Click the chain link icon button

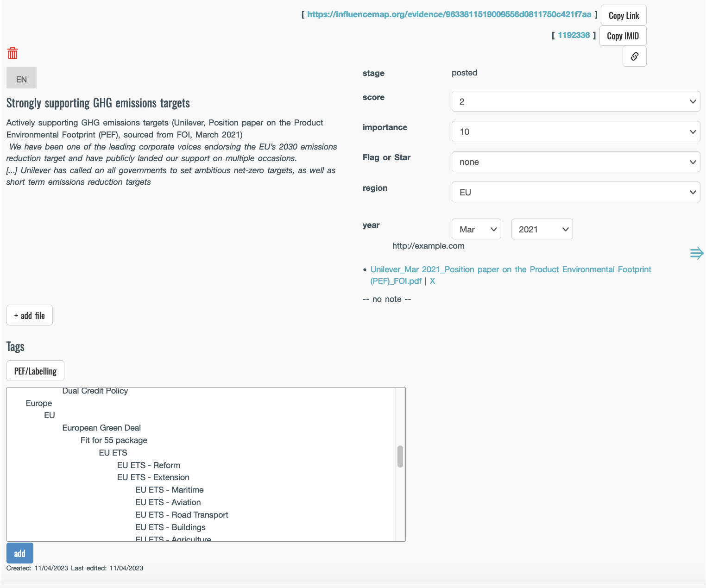[x=635, y=56]
